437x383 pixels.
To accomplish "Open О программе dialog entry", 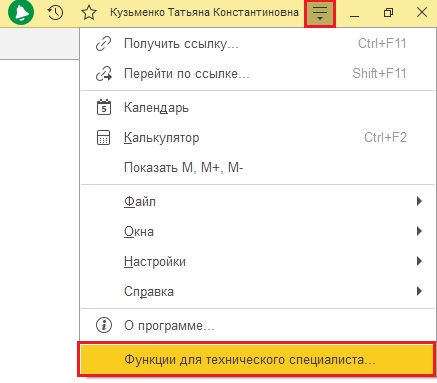I will point(258,325).
